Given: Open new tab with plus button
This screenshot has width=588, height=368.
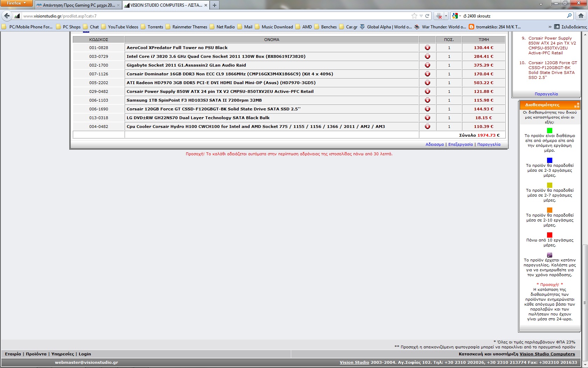Looking at the screenshot, I should click(214, 5).
